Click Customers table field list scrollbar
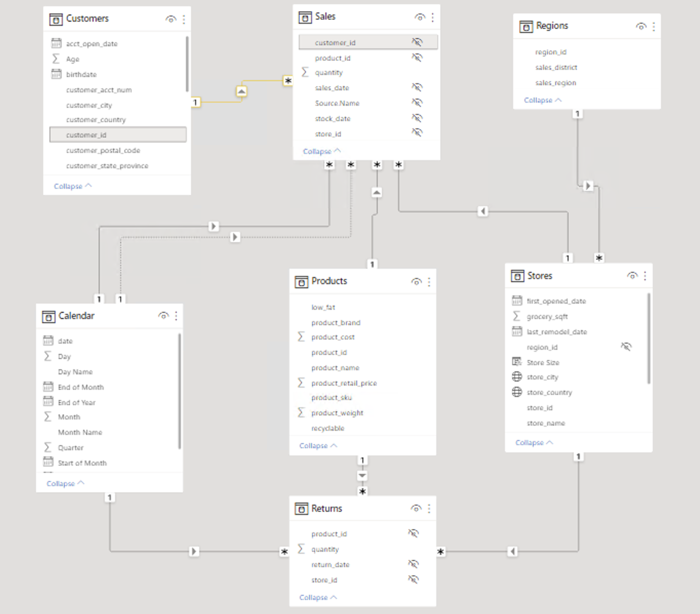Screen dimensions: 700x614 (x=187, y=64)
